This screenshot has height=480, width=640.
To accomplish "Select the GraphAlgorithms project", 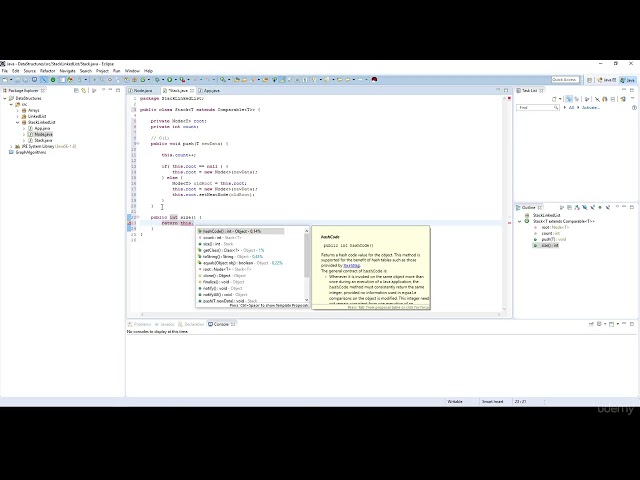I will [27, 152].
